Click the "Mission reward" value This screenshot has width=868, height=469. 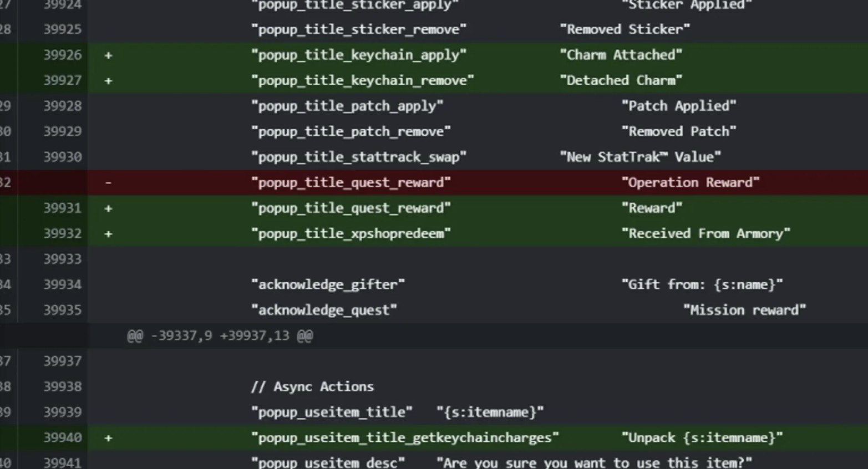(x=745, y=310)
